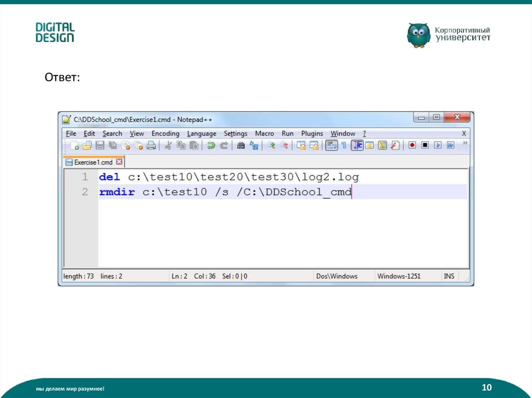Viewport: 532px width, 398px height.
Task: Toggle word wrap toolbar button
Action: [x=331, y=146]
